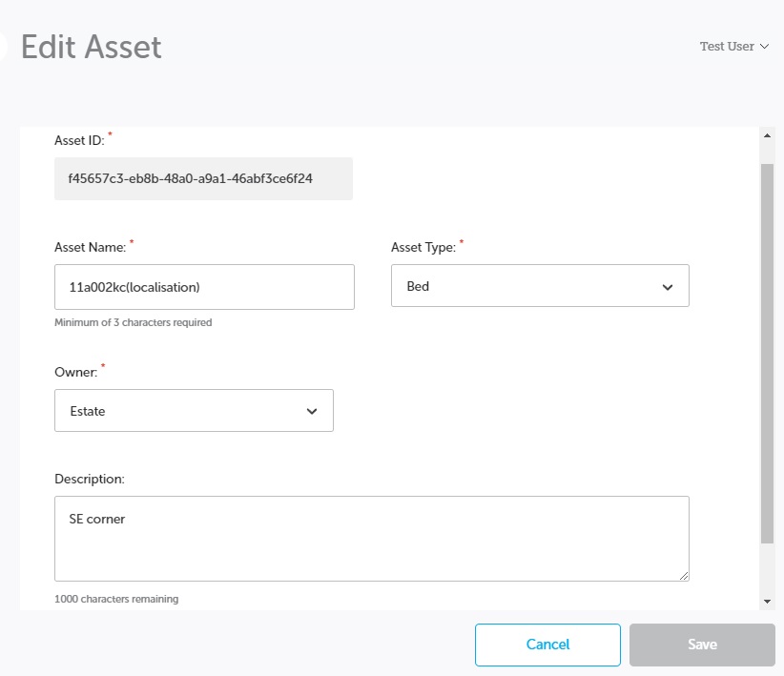Image resolution: width=784 pixels, height=676 pixels.
Task: Select the Asset ID field
Action: tap(203, 178)
